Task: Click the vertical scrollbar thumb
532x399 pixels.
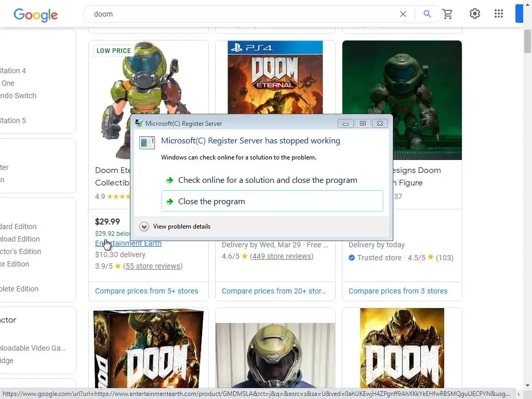Action: click(527, 42)
